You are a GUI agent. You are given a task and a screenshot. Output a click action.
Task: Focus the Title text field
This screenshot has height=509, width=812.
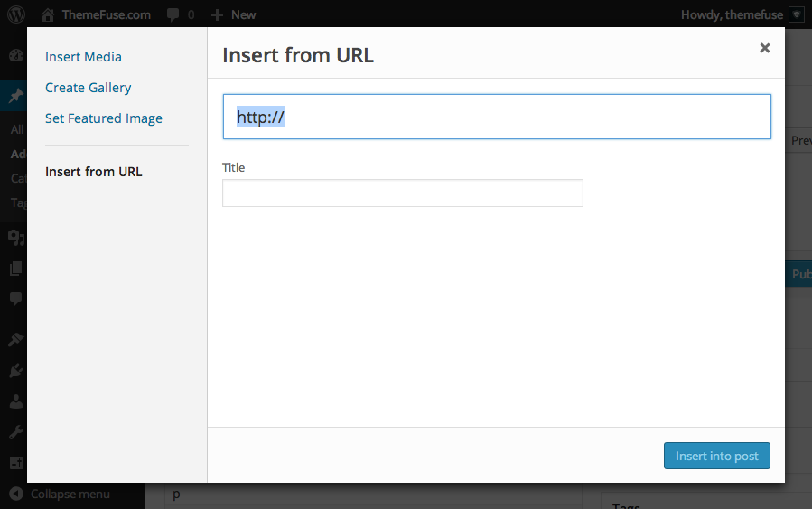coord(402,193)
